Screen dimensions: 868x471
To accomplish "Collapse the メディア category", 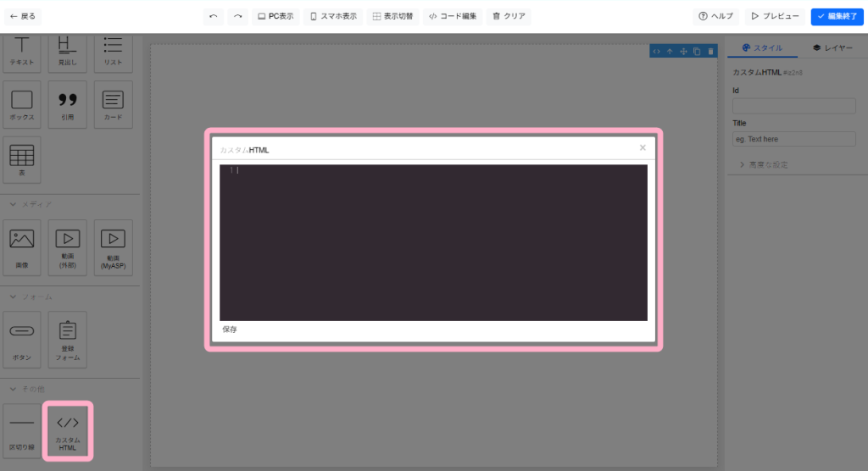I will pos(14,204).
